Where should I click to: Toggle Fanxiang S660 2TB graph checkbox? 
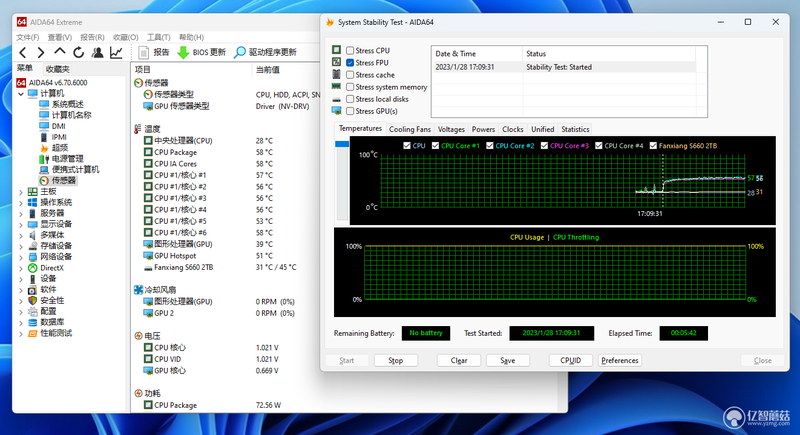[653, 145]
